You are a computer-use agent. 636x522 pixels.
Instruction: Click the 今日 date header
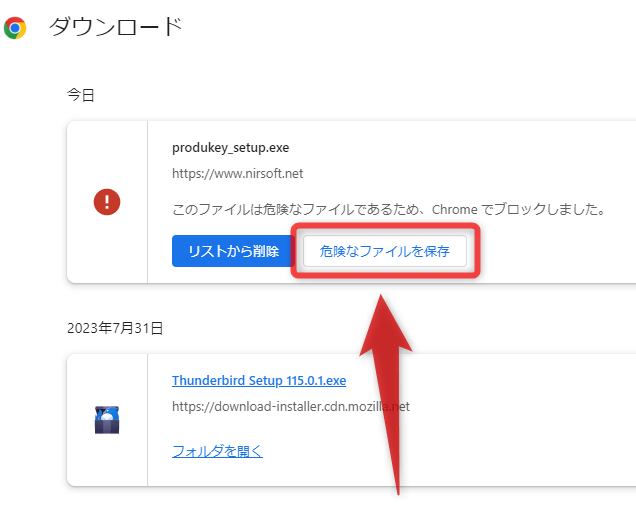pos(81,95)
